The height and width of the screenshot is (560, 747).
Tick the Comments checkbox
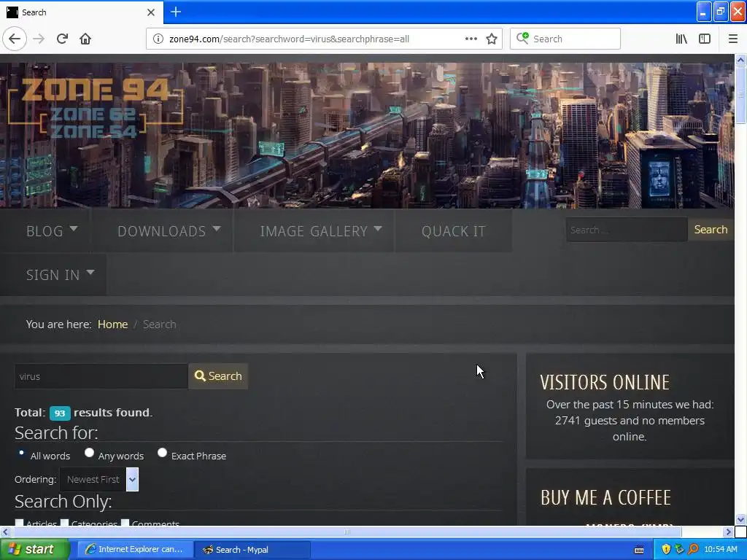[x=125, y=523]
